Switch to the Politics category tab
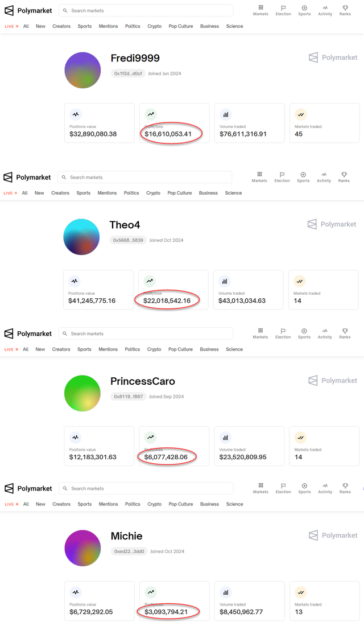This screenshot has height=626, width=364. (x=132, y=26)
